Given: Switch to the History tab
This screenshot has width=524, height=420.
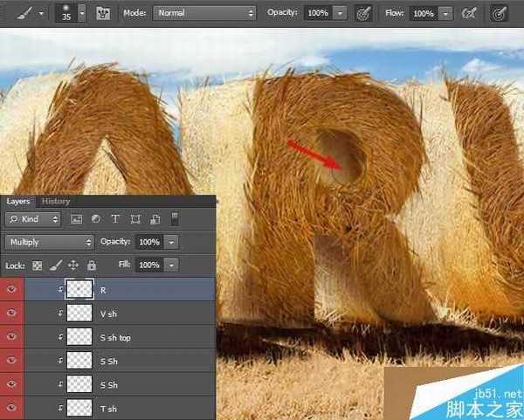Looking at the screenshot, I should click(x=56, y=201).
